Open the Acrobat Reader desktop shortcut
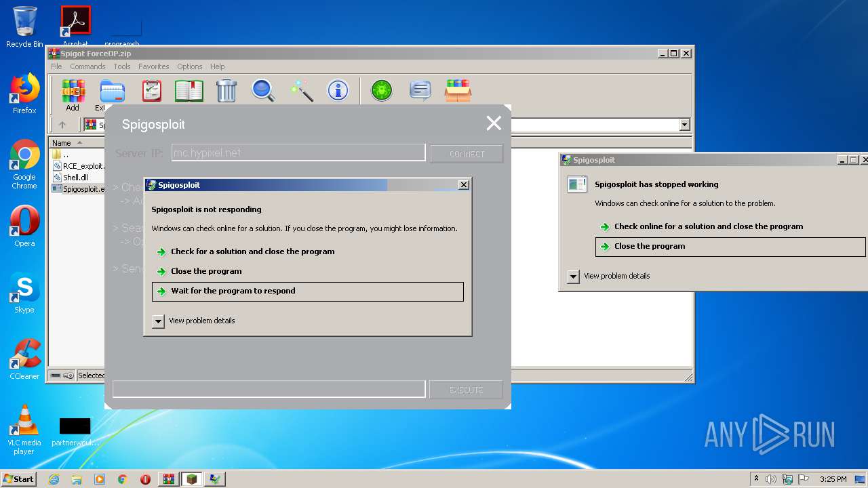 [x=76, y=27]
